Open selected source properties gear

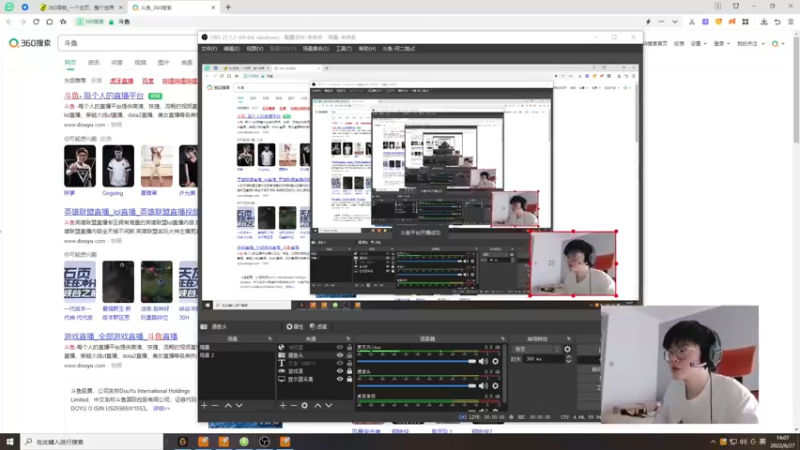305,406
